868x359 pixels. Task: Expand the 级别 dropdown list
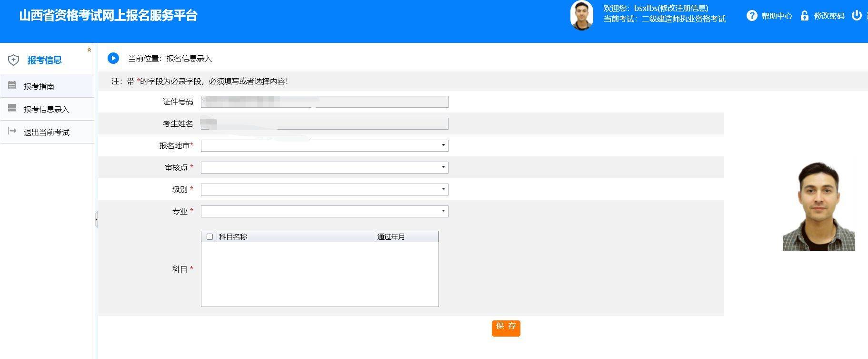click(443, 189)
